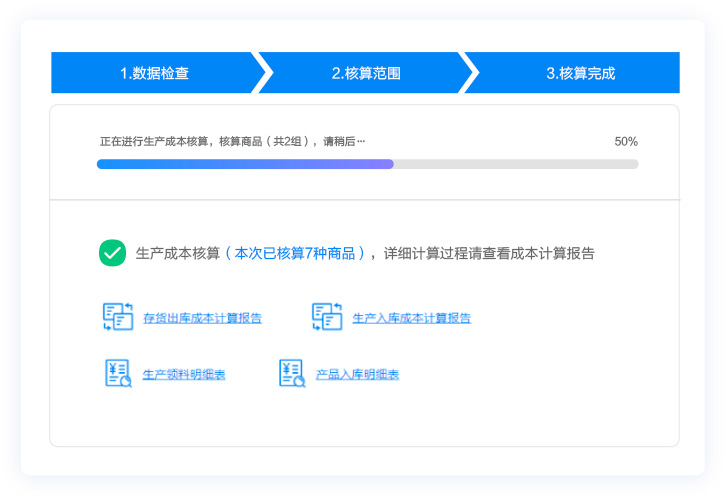This screenshot has width=727, height=499.
Task: Open the 生产入库成本计算报告 link
Action: (411, 318)
